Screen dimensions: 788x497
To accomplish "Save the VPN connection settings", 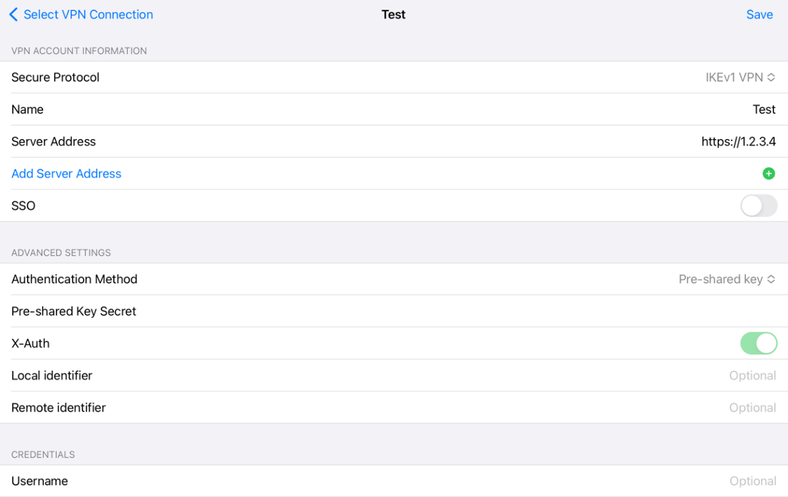I will (x=759, y=15).
